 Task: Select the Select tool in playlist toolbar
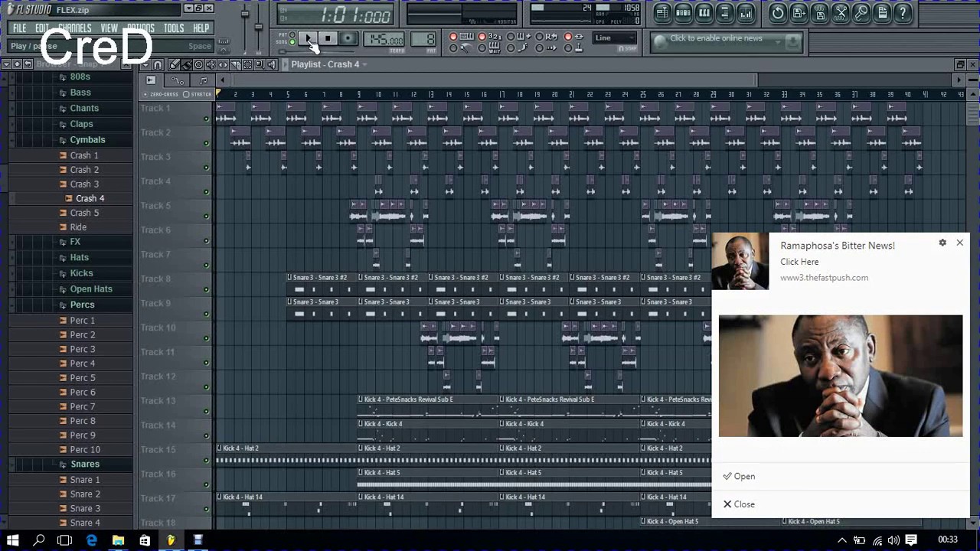pos(247,65)
